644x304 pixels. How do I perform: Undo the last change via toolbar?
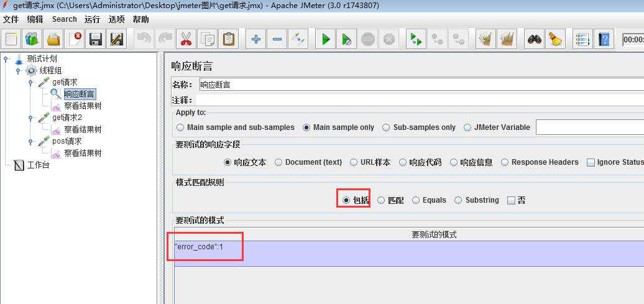(144, 39)
